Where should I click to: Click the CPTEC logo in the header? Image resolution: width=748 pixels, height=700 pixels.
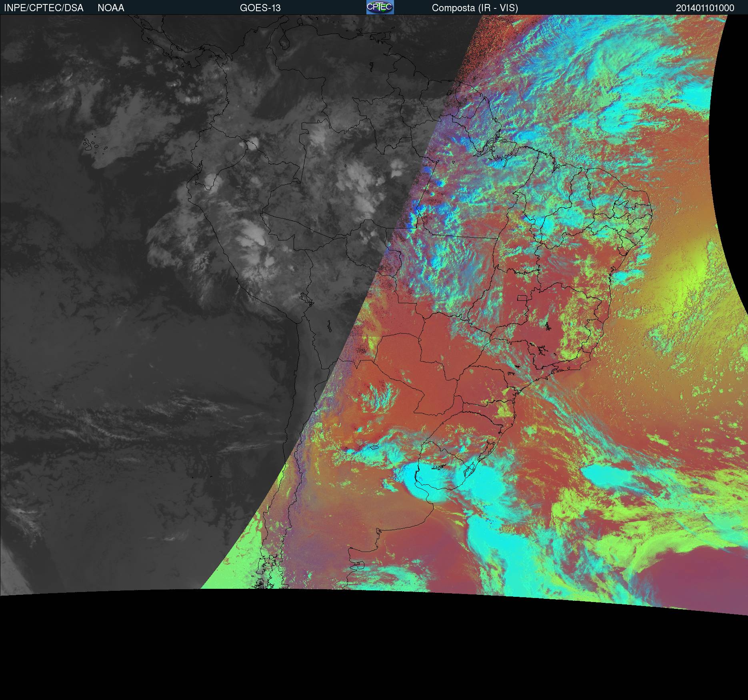[380, 7]
